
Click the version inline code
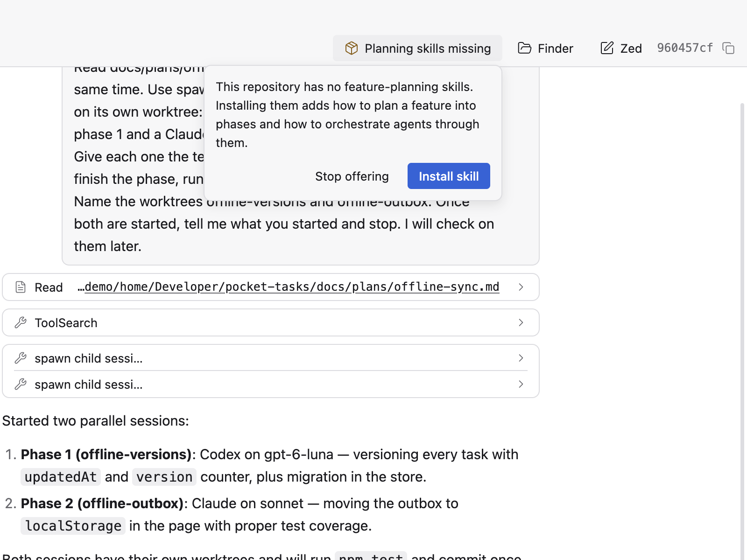pos(164,477)
